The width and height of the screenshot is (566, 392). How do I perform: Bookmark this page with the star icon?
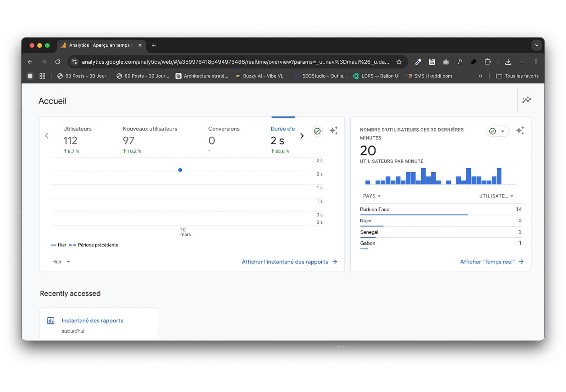(x=399, y=62)
